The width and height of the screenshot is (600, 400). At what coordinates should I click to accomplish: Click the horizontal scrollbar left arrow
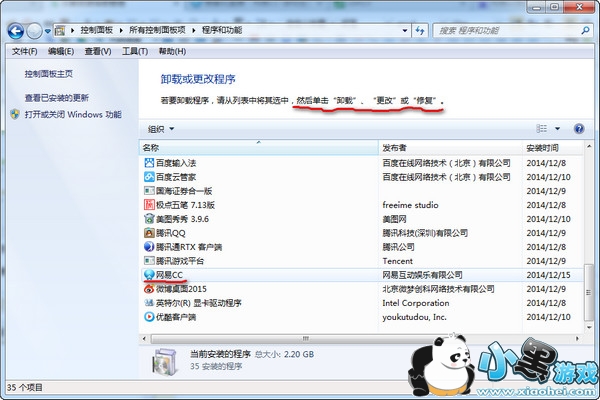point(144,338)
